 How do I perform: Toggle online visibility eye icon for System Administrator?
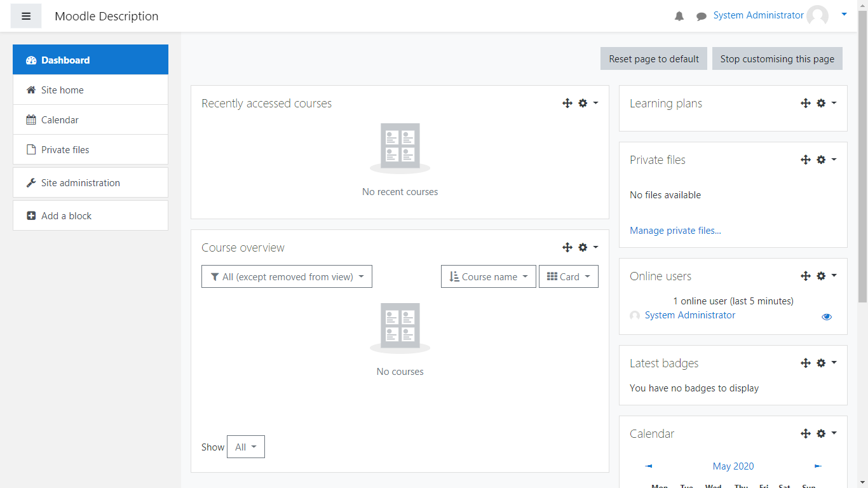pos(827,316)
